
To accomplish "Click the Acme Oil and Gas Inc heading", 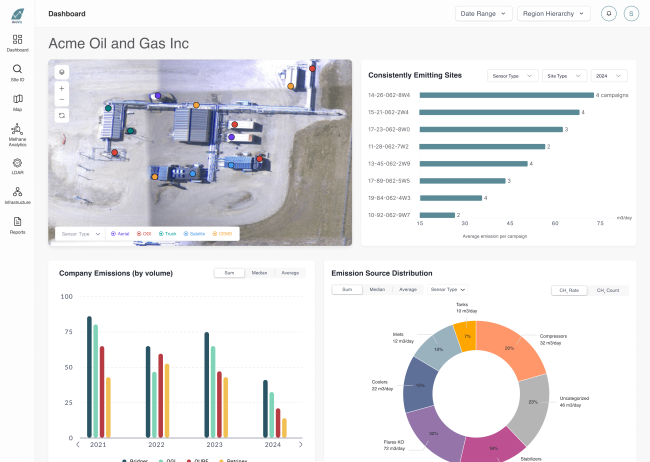I will click(x=119, y=43).
